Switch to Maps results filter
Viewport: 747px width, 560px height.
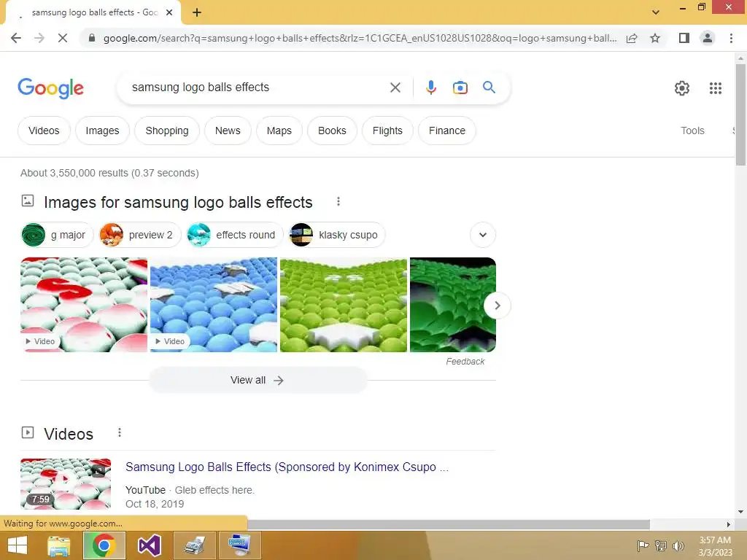coord(279,131)
